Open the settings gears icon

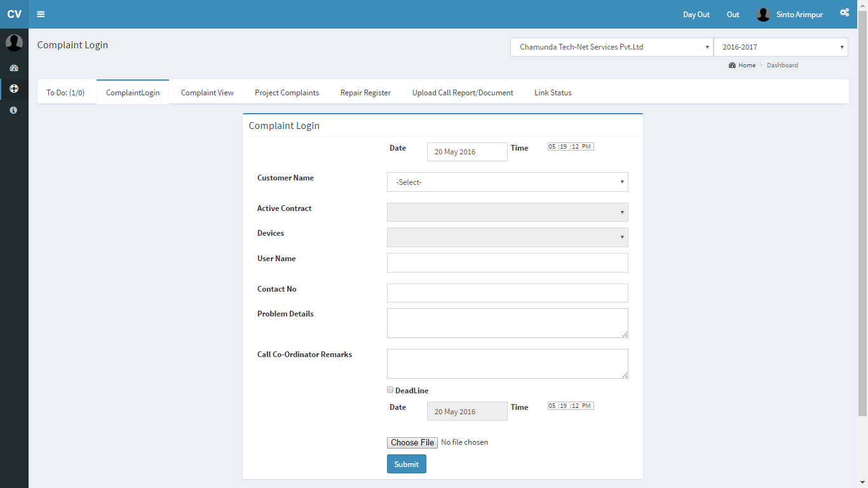844,13
